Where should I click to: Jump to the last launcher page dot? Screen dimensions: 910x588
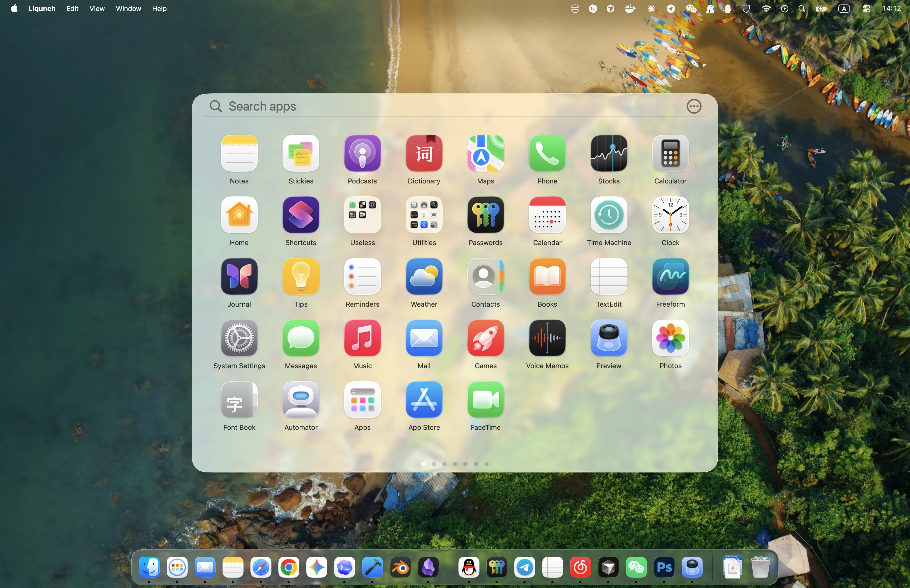click(x=487, y=464)
